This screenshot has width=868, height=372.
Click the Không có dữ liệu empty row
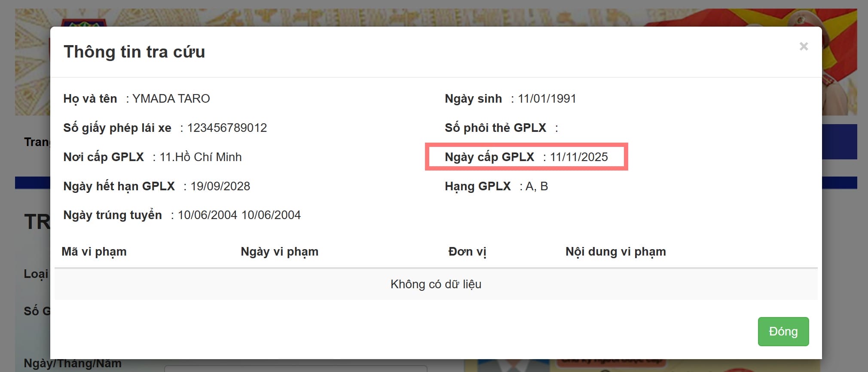click(x=436, y=284)
